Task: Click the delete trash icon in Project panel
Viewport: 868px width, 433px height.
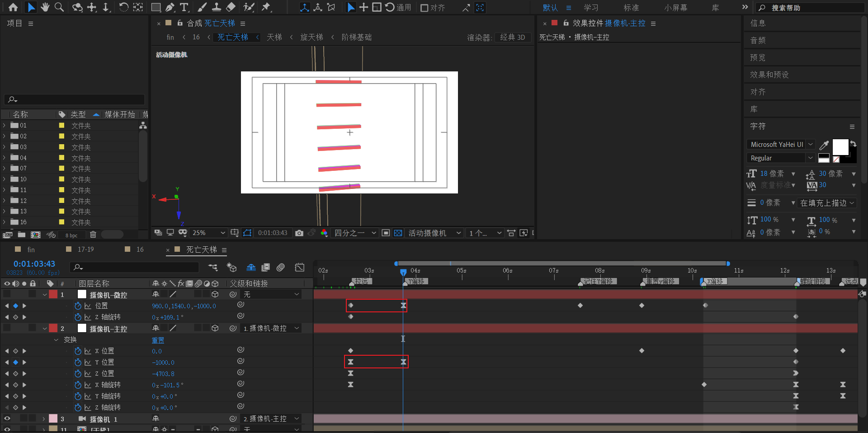Action: (x=93, y=235)
